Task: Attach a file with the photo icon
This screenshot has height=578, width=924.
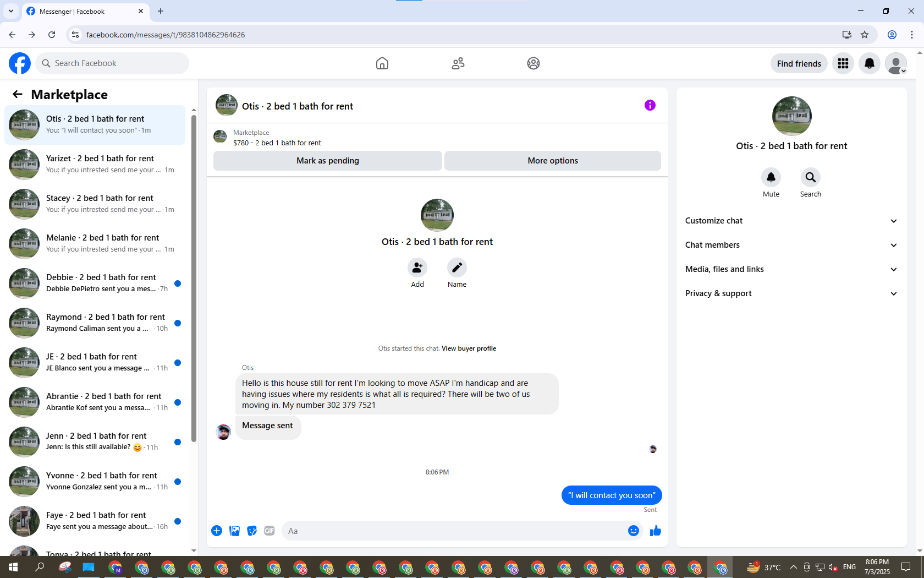Action: point(234,531)
